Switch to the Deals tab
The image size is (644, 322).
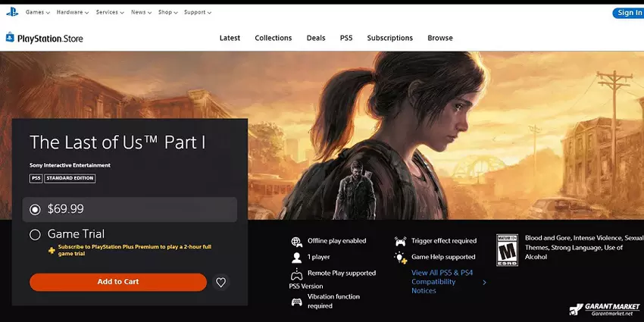316,38
